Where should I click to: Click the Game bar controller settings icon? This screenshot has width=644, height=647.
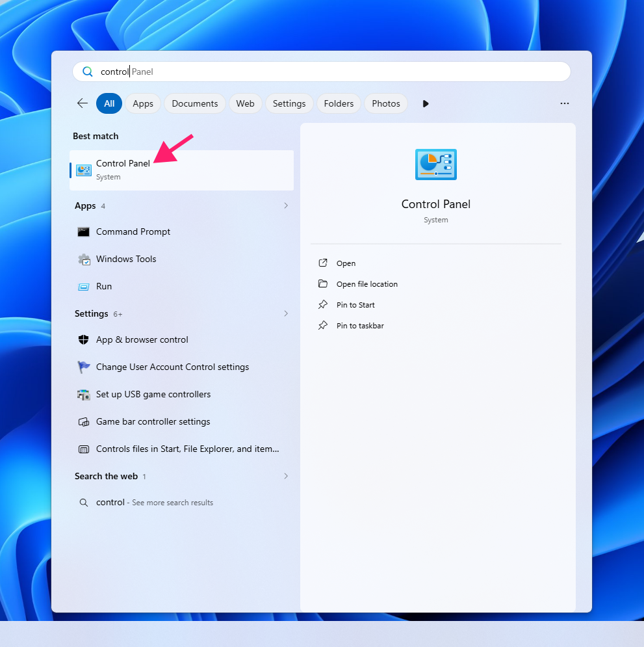84,422
